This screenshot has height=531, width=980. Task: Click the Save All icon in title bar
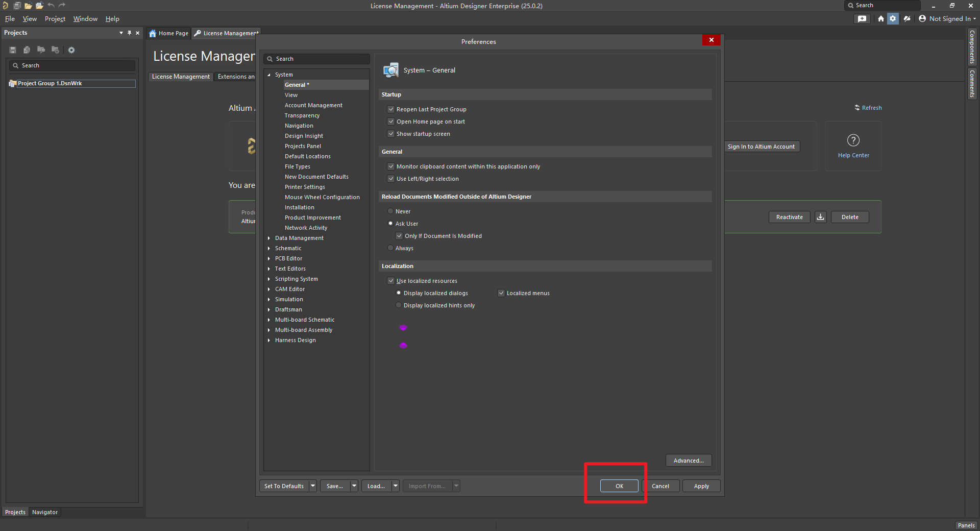[x=17, y=6]
